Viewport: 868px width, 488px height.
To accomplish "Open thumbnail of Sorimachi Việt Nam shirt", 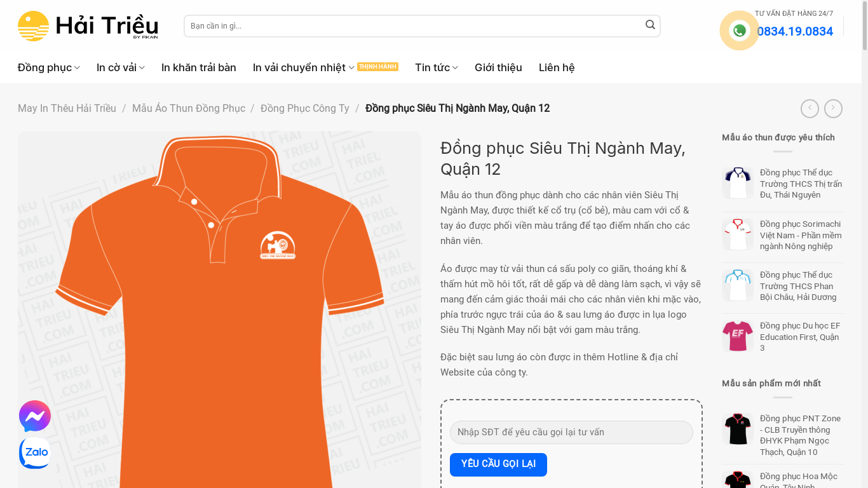I will click(x=738, y=234).
